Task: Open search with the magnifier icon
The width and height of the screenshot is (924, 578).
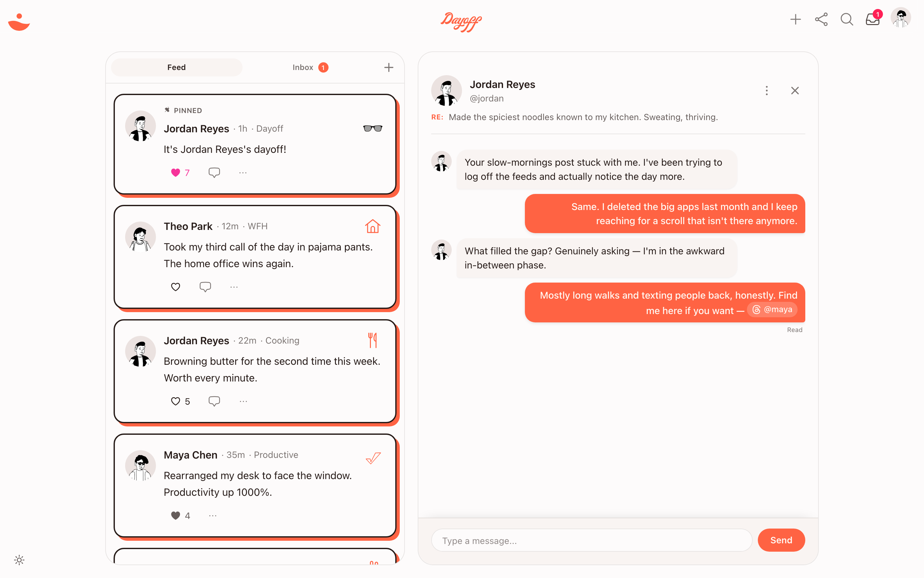Action: tap(846, 20)
